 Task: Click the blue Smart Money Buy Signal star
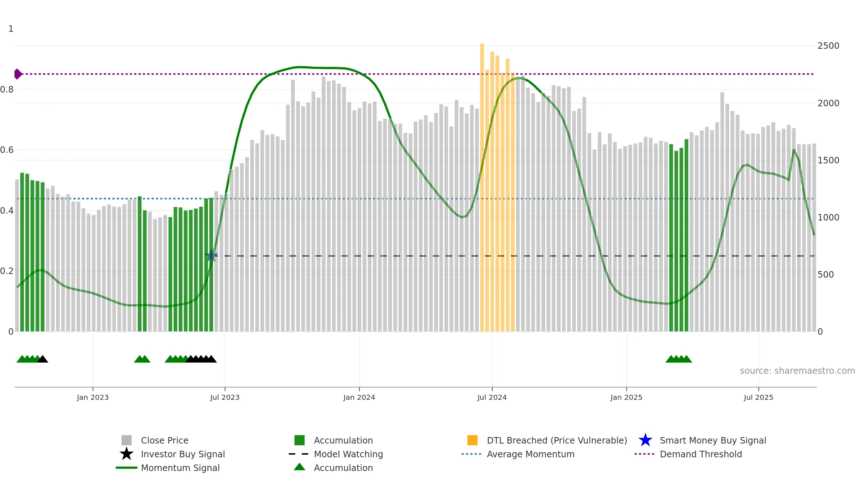click(645, 440)
